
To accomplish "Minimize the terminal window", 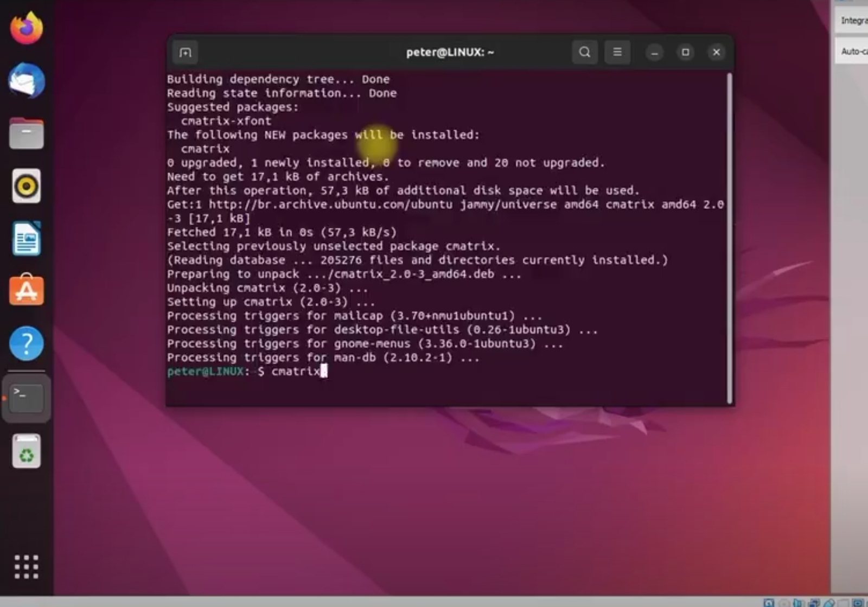I will (x=654, y=52).
